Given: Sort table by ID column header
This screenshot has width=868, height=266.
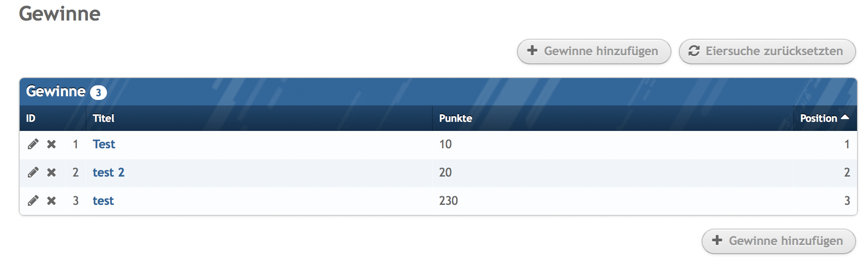Looking at the screenshot, I should tap(31, 119).
